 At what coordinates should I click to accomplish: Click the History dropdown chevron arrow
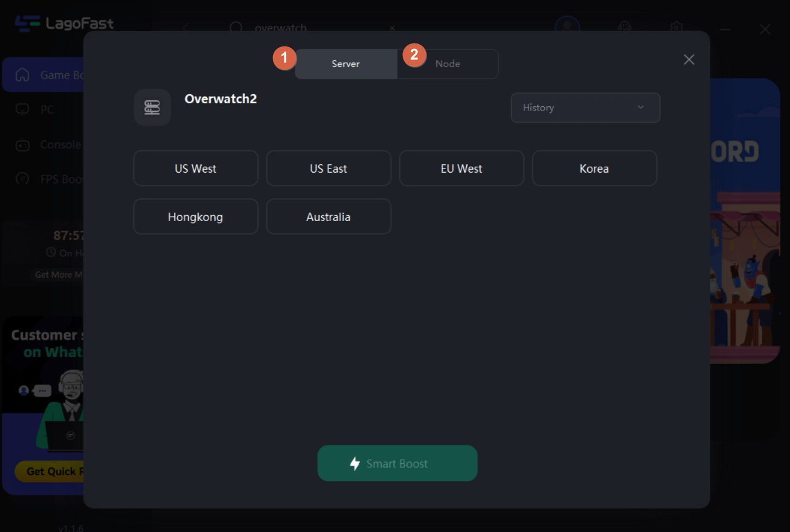[641, 107]
